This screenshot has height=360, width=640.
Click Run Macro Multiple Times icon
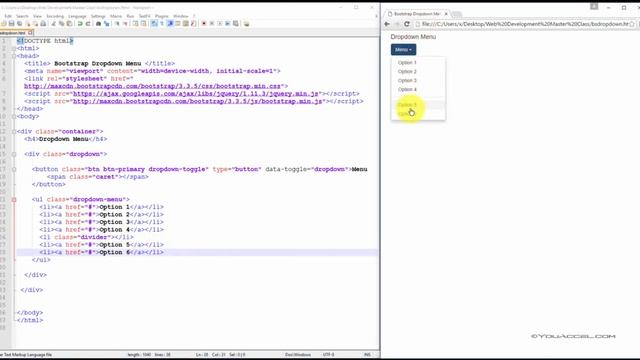pos(227,24)
